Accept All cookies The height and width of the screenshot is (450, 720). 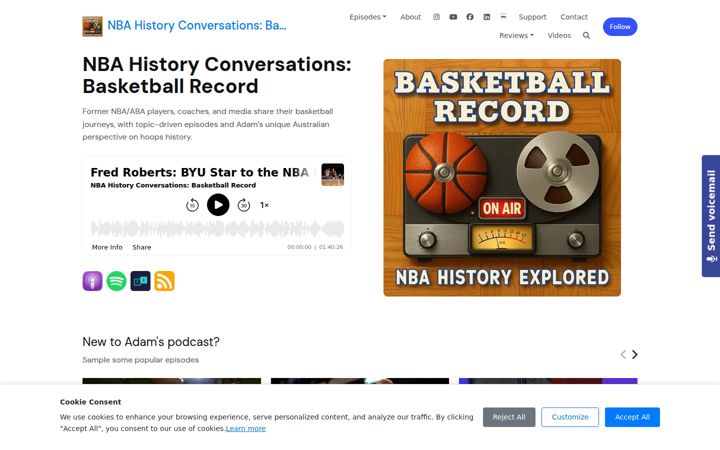[632, 417]
